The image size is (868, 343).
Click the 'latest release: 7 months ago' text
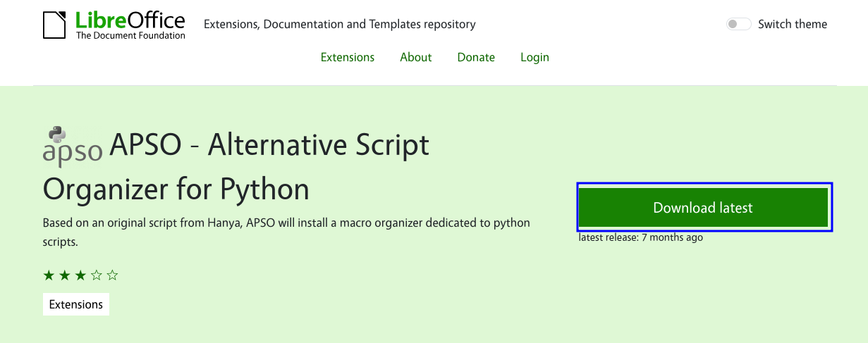coord(641,237)
